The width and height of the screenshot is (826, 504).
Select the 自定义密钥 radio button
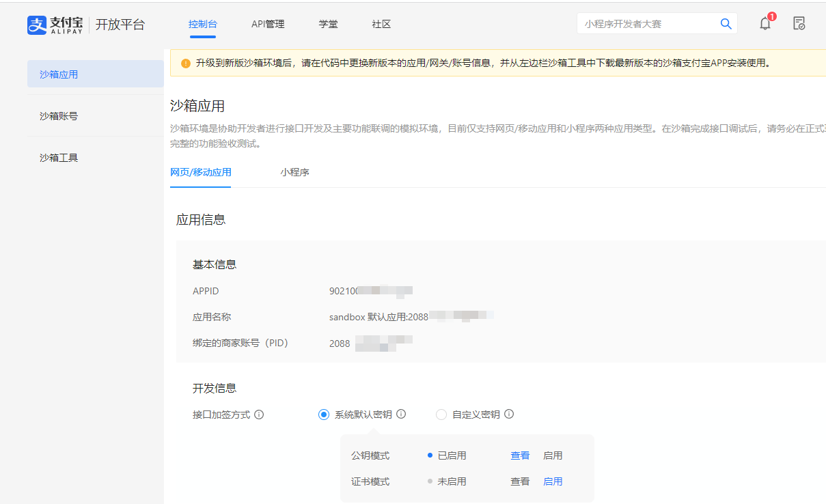441,415
